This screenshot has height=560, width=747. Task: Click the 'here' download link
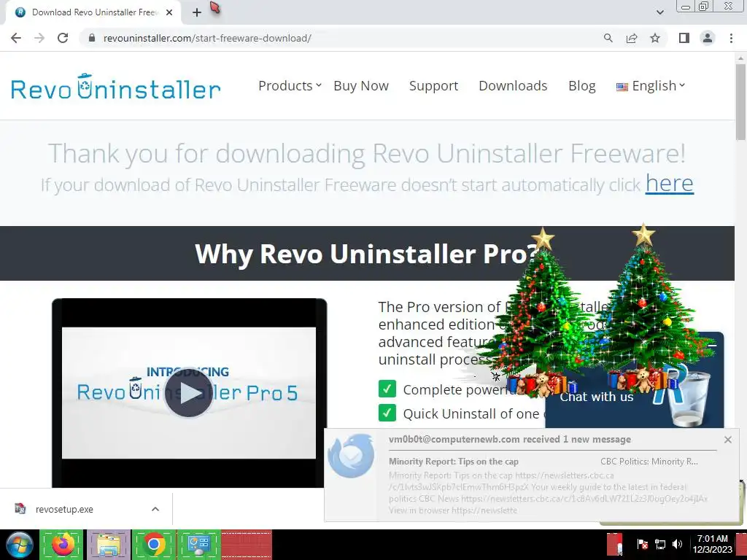click(670, 183)
